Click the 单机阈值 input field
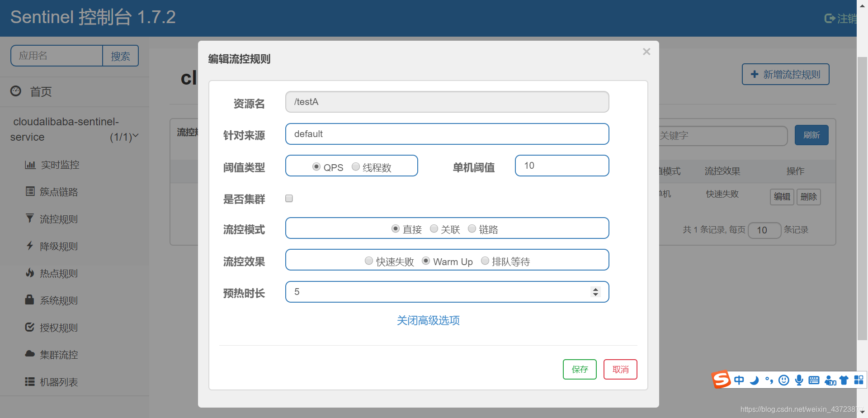 562,166
